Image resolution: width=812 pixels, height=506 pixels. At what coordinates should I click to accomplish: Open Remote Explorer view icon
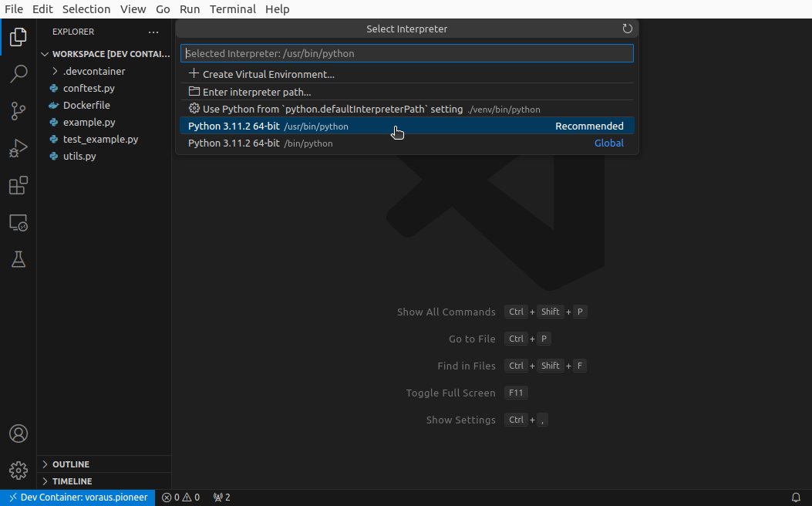19,223
